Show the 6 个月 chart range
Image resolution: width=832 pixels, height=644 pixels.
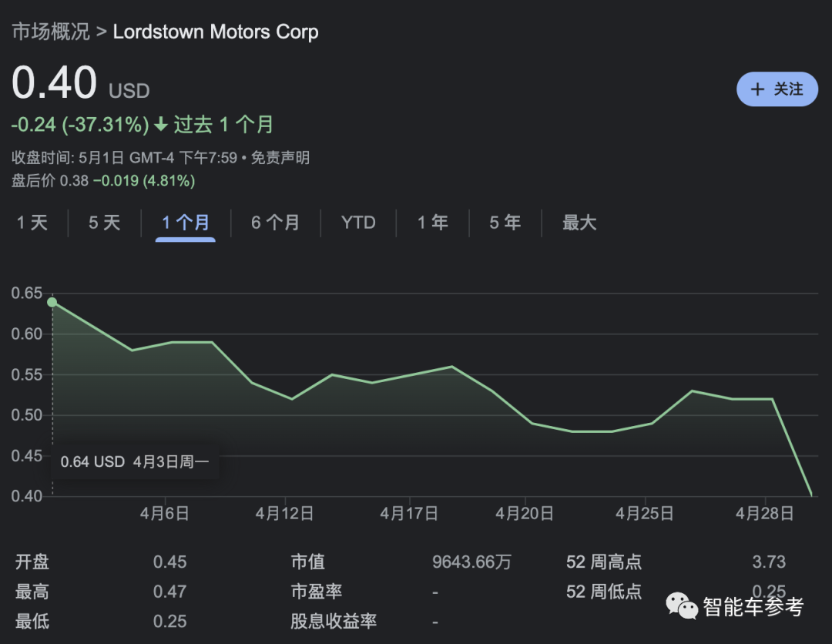click(275, 223)
